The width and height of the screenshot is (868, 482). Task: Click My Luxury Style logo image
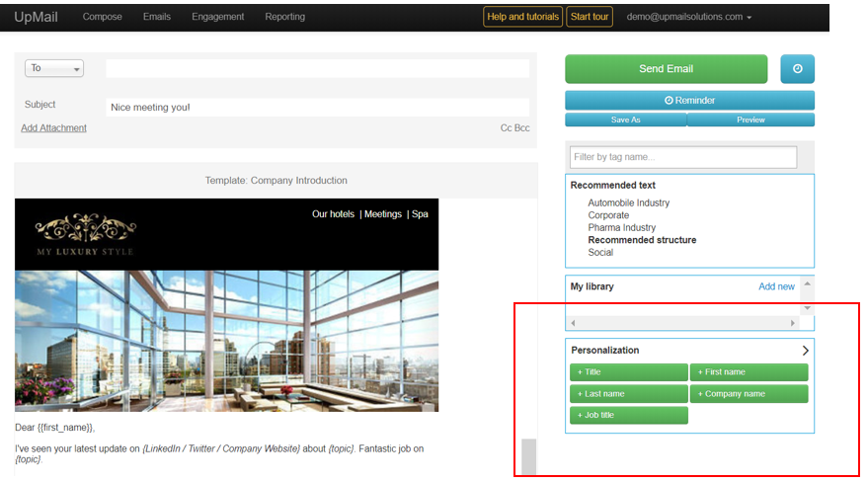(x=85, y=235)
